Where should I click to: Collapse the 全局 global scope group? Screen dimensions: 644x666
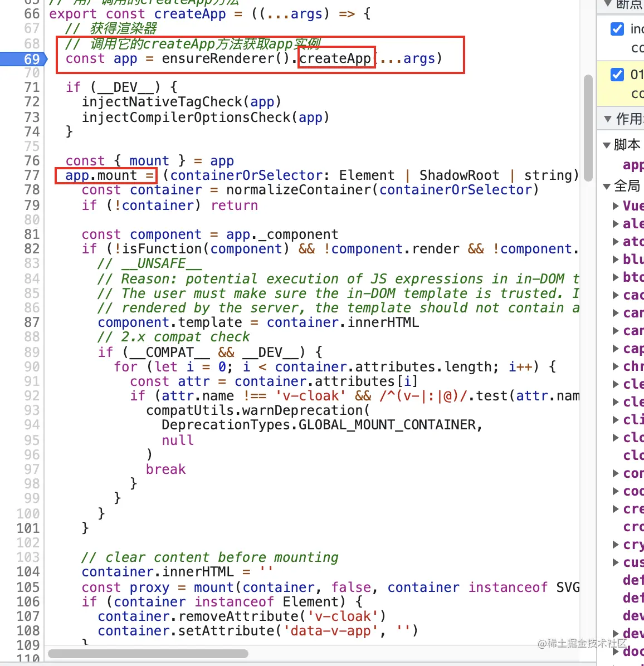tap(607, 186)
